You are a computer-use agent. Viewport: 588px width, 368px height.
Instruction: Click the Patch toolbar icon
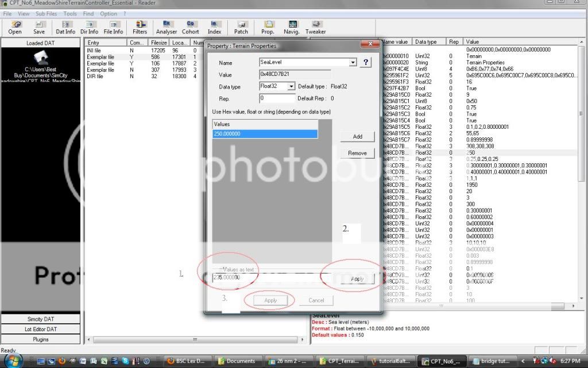241,28
